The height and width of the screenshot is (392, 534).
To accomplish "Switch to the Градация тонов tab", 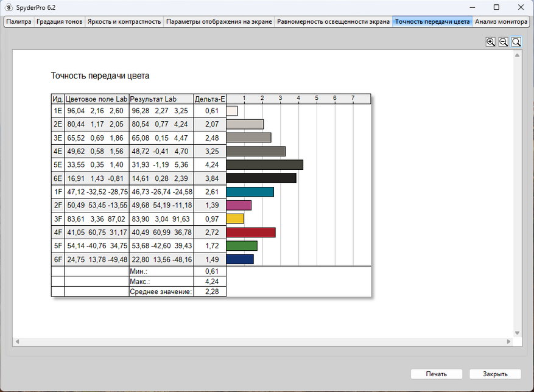I will click(x=60, y=21).
